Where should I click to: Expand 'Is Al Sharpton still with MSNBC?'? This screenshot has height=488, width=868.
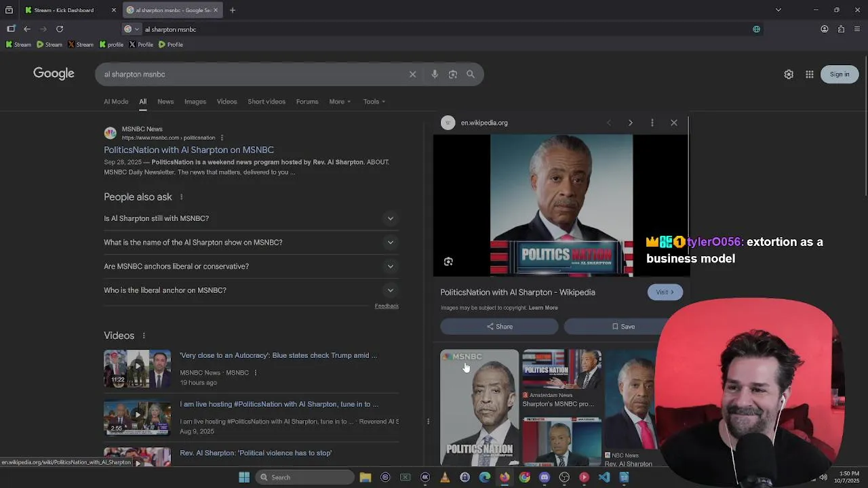[x=251, y=218]
